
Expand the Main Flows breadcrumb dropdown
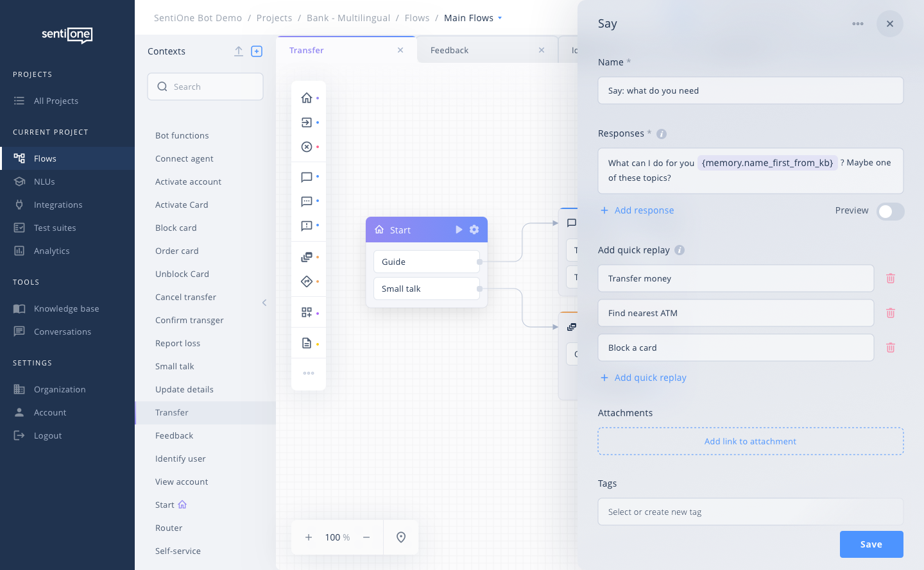[x=500, y=18]
